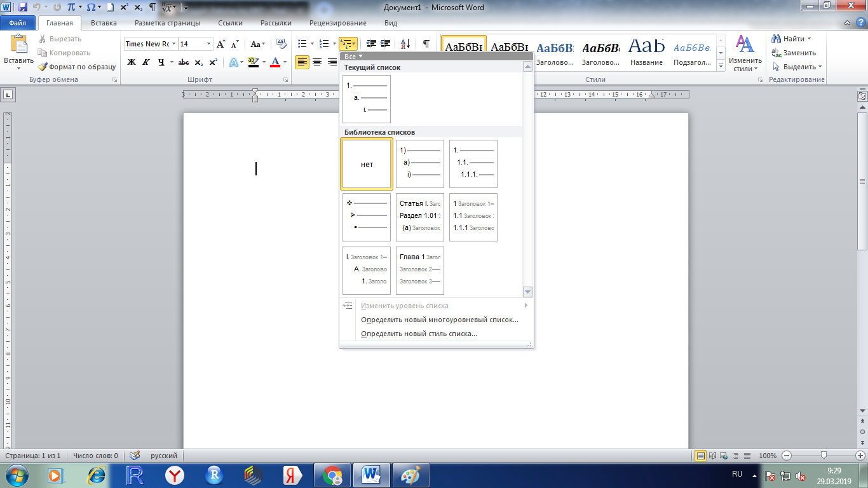Minimize the ribbon with the caret icon
Screen dimensions: 868x488
(846, 23)
